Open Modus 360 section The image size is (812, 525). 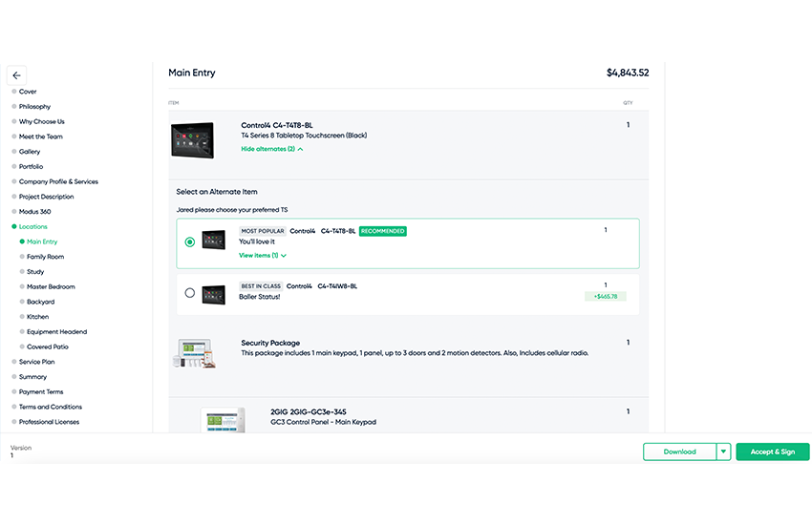[34, 212]
